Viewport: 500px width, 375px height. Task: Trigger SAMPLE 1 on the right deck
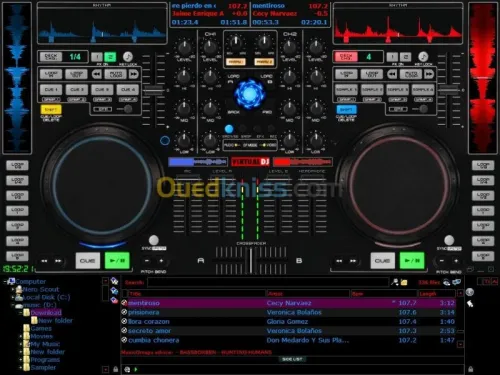pos(346,89)
